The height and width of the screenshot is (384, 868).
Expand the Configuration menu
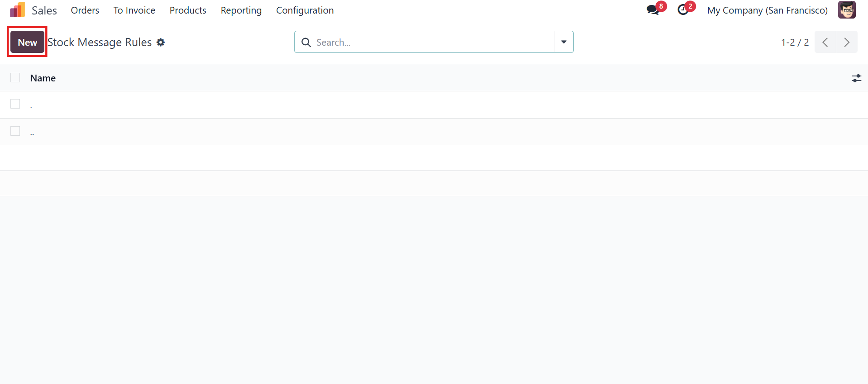pyautogui.click(x=305, y=10)
